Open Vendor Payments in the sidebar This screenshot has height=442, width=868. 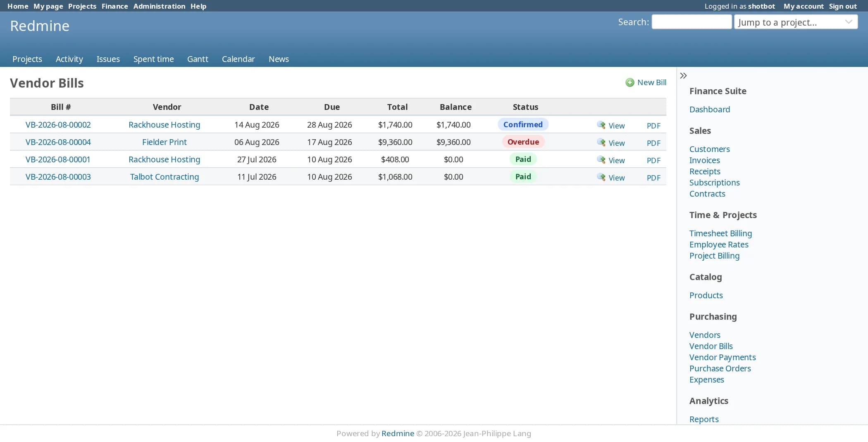point(723,357)
